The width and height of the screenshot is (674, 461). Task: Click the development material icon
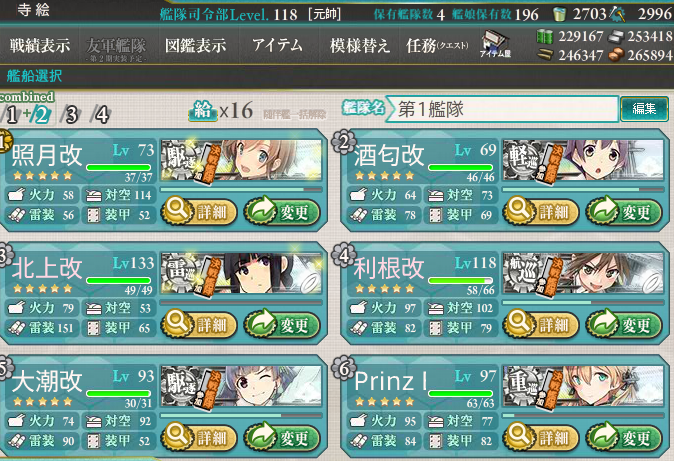(x=616, y=14)
